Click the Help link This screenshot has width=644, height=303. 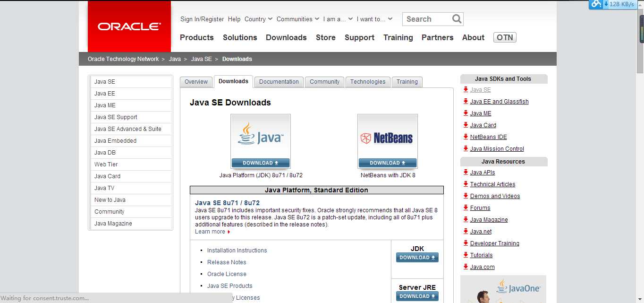[234, 19]
